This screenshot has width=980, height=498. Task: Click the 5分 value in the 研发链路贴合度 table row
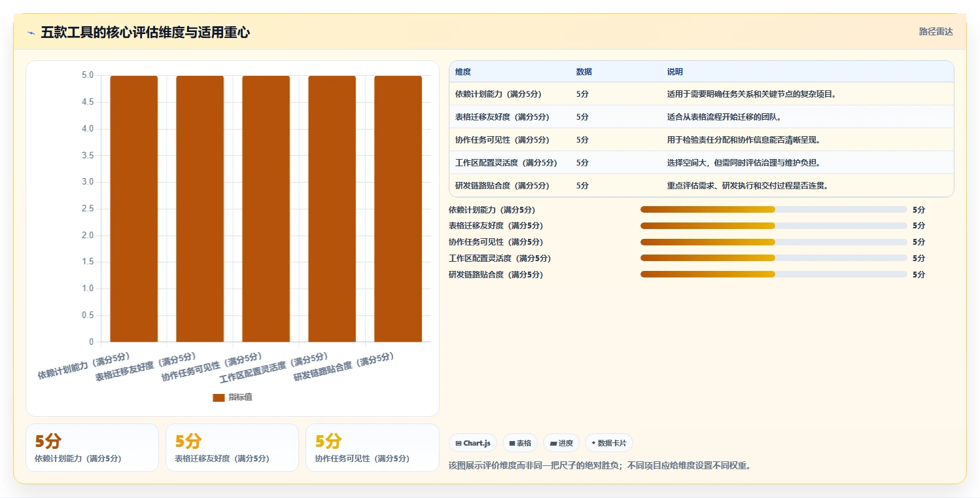(582, 186)
